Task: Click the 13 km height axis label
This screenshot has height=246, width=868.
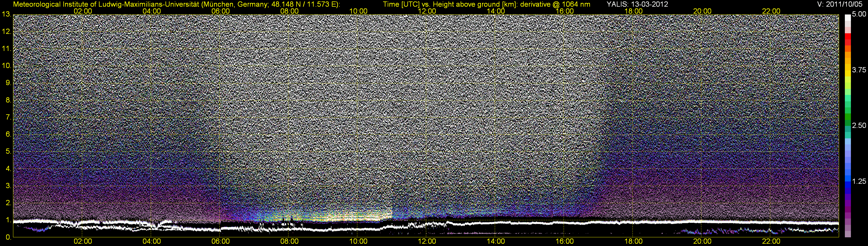Action: tap(7, 14)
